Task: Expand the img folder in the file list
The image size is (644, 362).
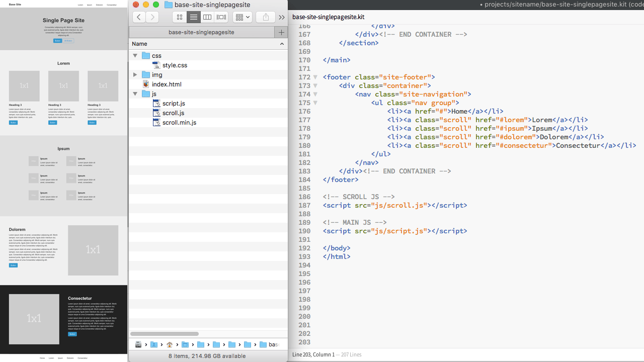Action: [x=135, y=74]
